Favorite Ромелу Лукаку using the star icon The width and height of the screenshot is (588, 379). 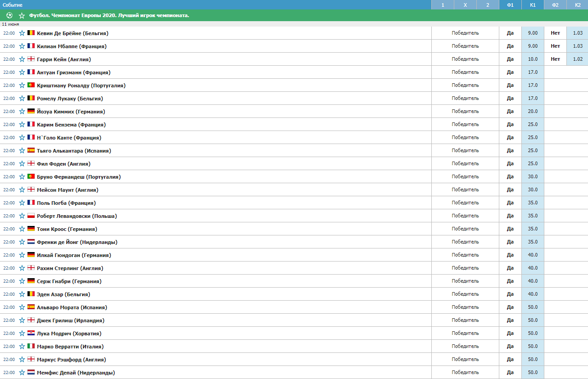22,98
